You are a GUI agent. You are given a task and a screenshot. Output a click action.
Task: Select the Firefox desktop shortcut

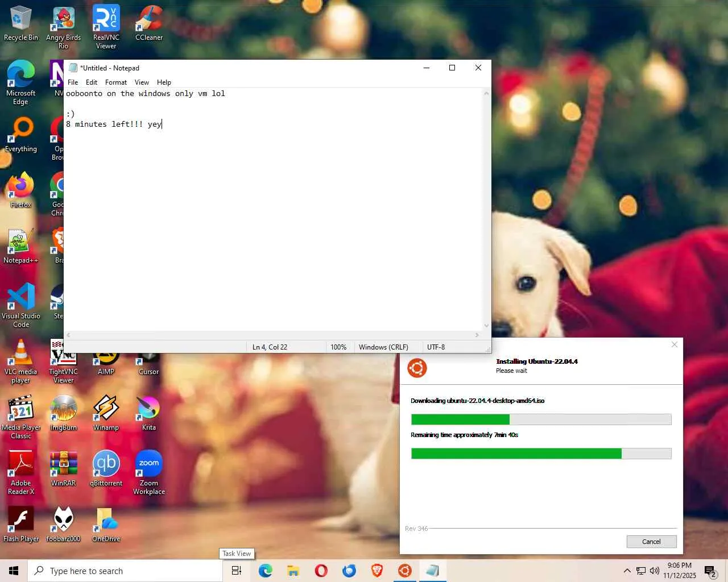click(x=21, y=190)
